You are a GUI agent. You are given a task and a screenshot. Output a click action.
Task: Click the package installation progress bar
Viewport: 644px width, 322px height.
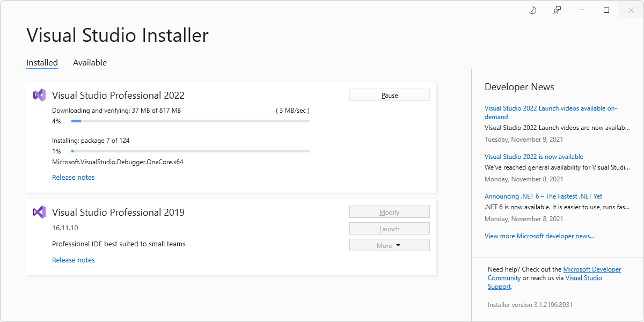[190, 151]
